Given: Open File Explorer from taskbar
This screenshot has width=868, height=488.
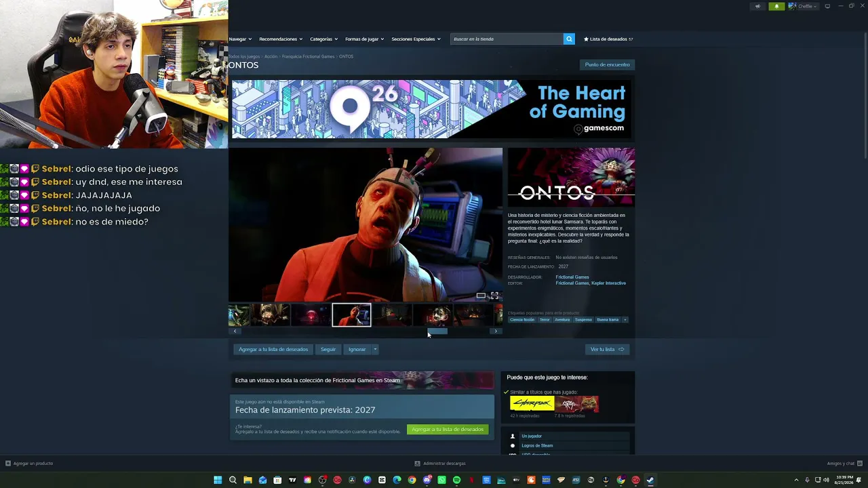Looking at the screenshot, I should click(248, 480).
